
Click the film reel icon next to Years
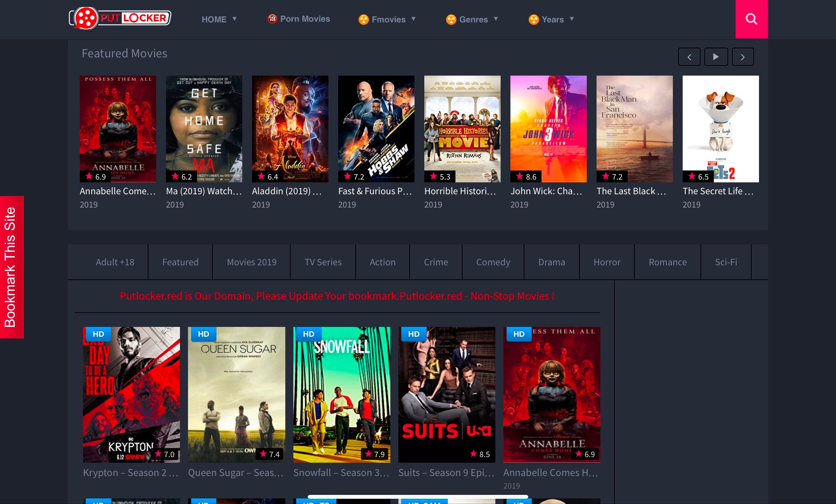(534, 19)
